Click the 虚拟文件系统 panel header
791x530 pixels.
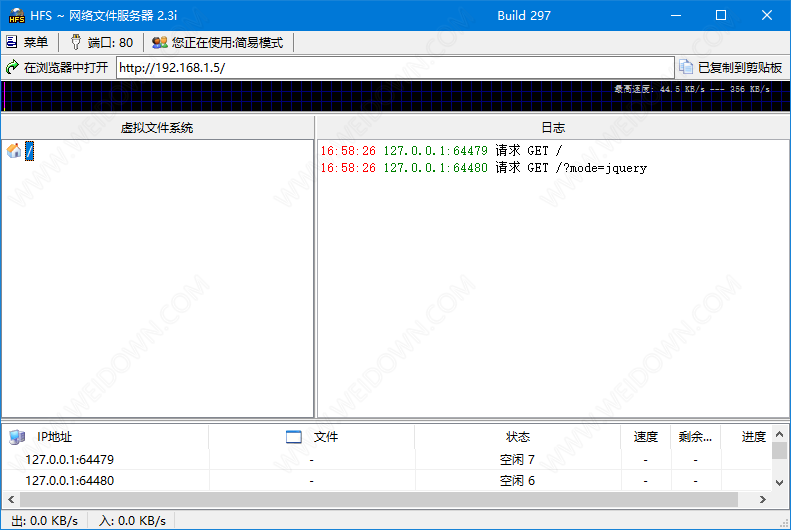[157, 128]
